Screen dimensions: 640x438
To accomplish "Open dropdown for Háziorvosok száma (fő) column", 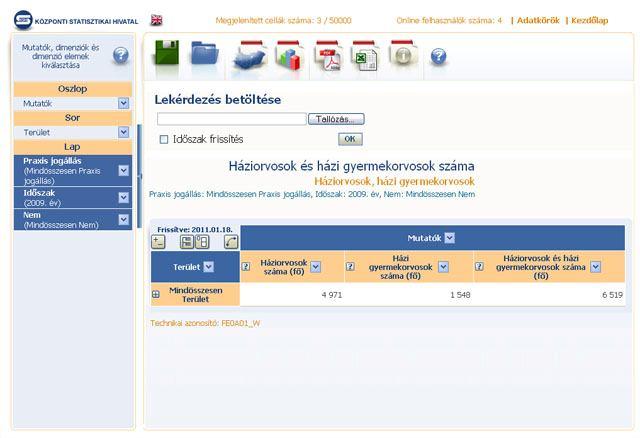I will (316, 267).
